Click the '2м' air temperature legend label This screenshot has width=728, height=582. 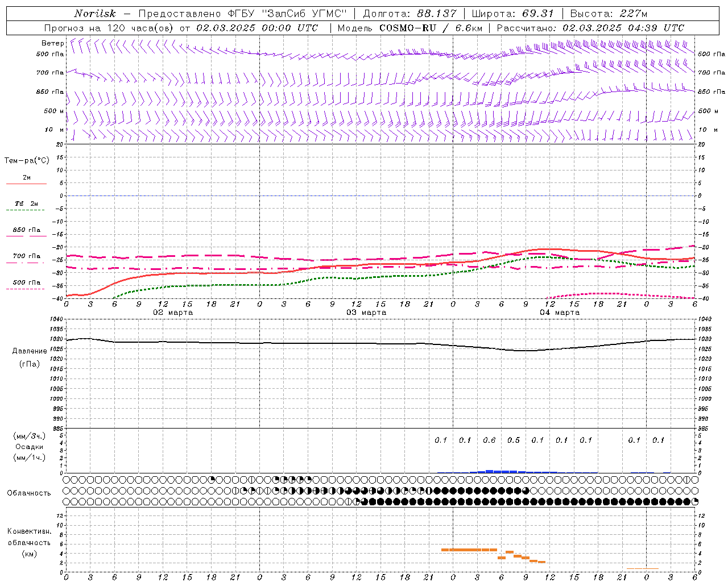(27, 178)
